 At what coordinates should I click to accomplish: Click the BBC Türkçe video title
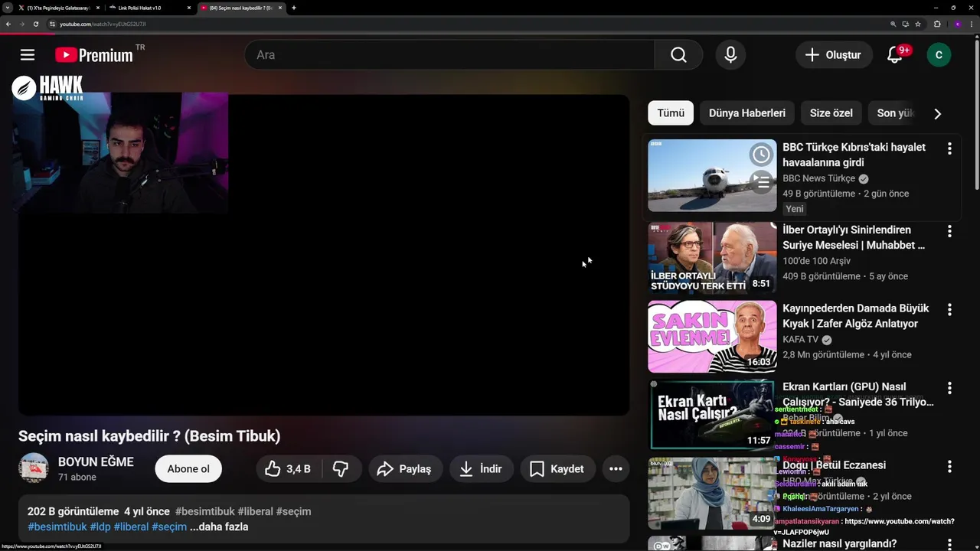854,155
